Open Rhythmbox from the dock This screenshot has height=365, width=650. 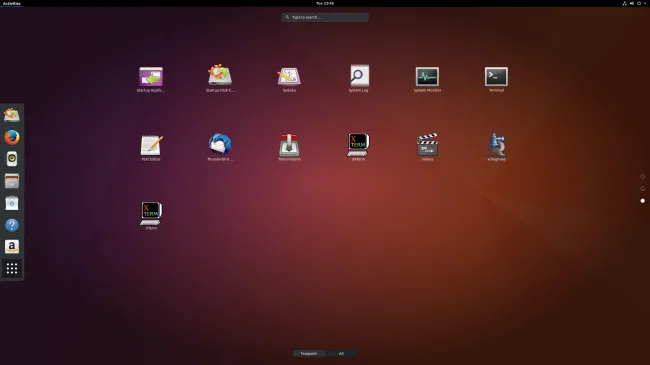pos(12,159)
